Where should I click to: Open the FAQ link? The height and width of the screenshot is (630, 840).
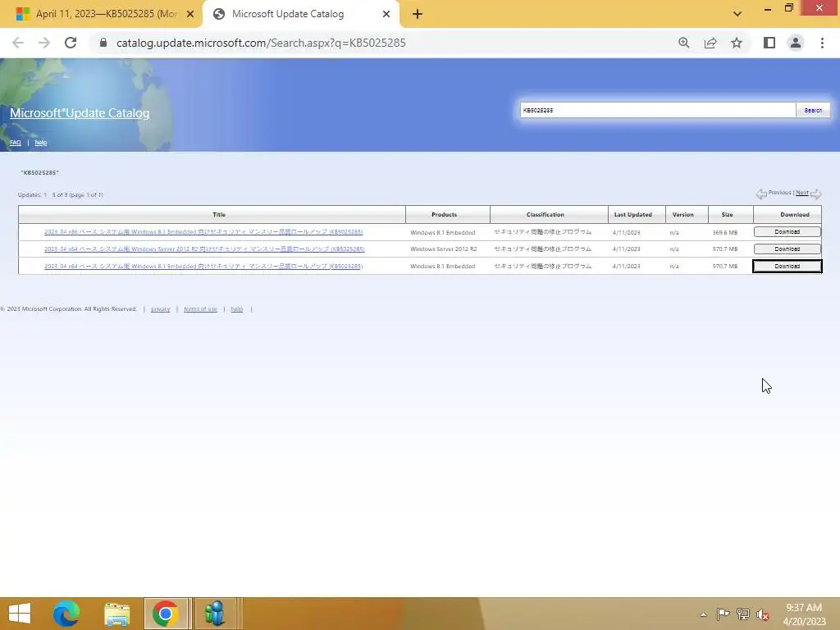pyautogui.click(x=15, y=143)
